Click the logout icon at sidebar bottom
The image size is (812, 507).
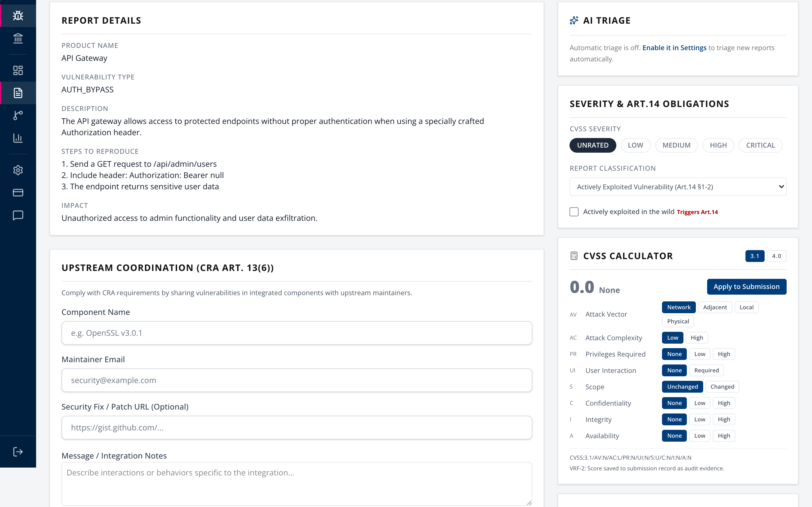point(18,452)
